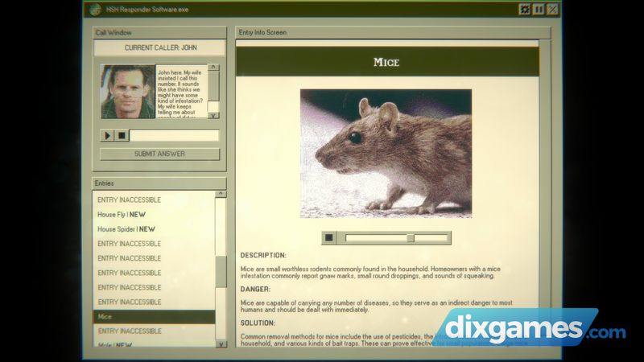This screenshot has height=362, width=644.
Task: Click John's caller portrait photo
Action: tap(127, 92)
